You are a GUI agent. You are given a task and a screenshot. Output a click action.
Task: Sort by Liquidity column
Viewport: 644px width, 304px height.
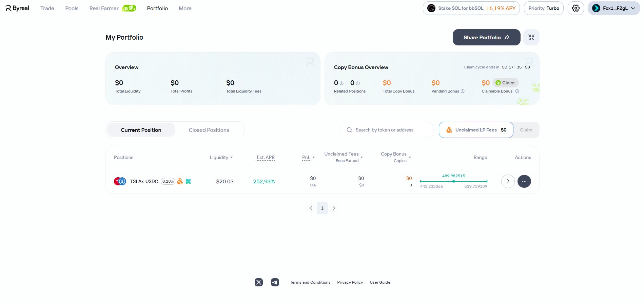pos(221,157)
